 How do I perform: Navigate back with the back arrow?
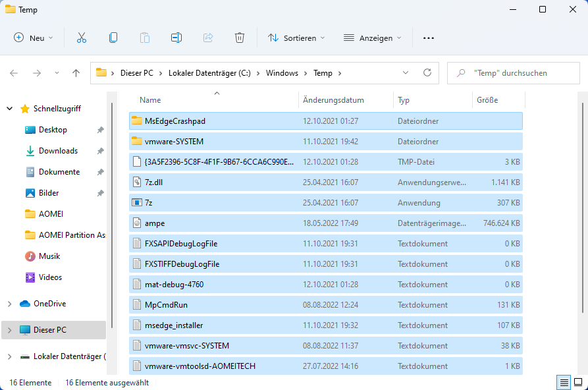point(14,73)
